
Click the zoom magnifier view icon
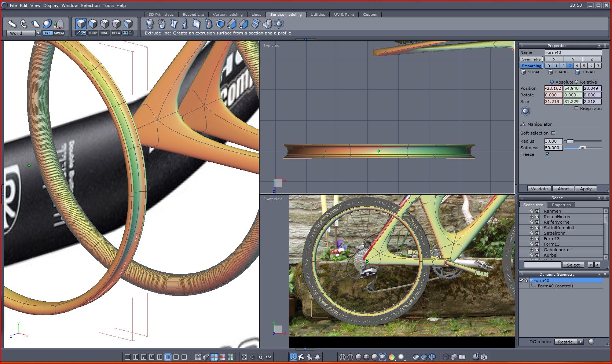(x=260, y=357)
